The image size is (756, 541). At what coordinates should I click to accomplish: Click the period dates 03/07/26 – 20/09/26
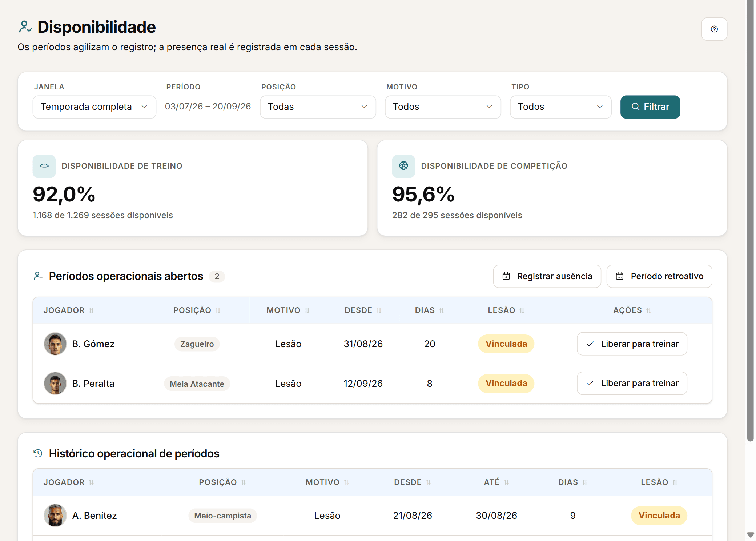point(208,107)
